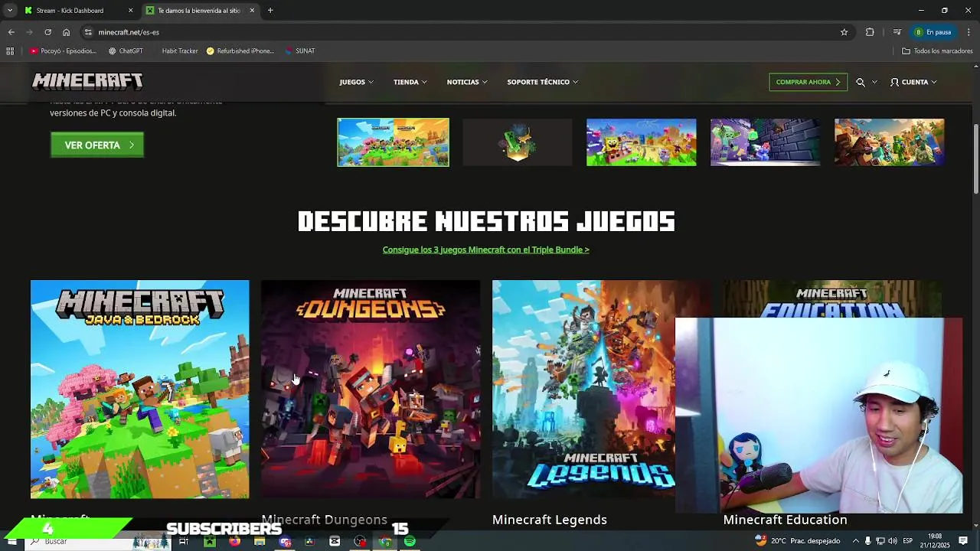This screenshot has height=551, width=980.
Task: Open the weather widget showing 20°C
Action: [x=797, y=541]
